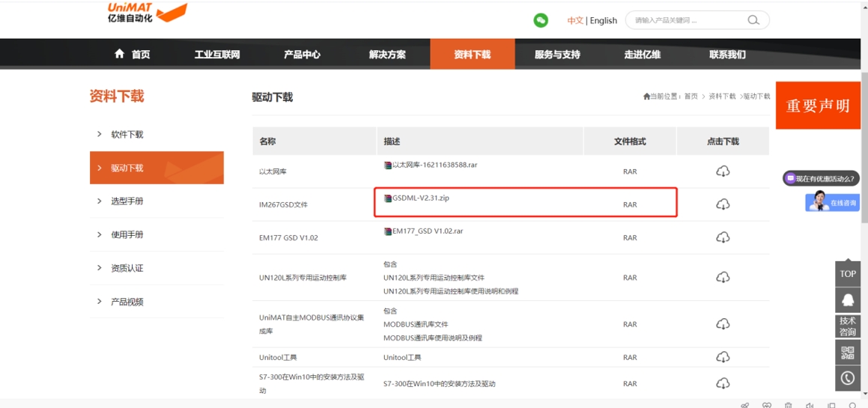Expand 软件下载 in the left sidebar
The height and width of the screenshot is (408, 868).
tap(127, 135)
